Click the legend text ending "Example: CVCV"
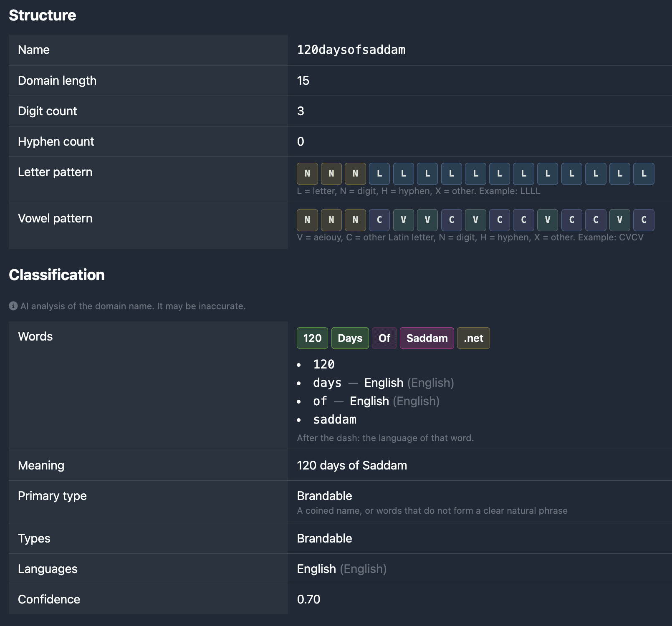 (x=470, y=237)
